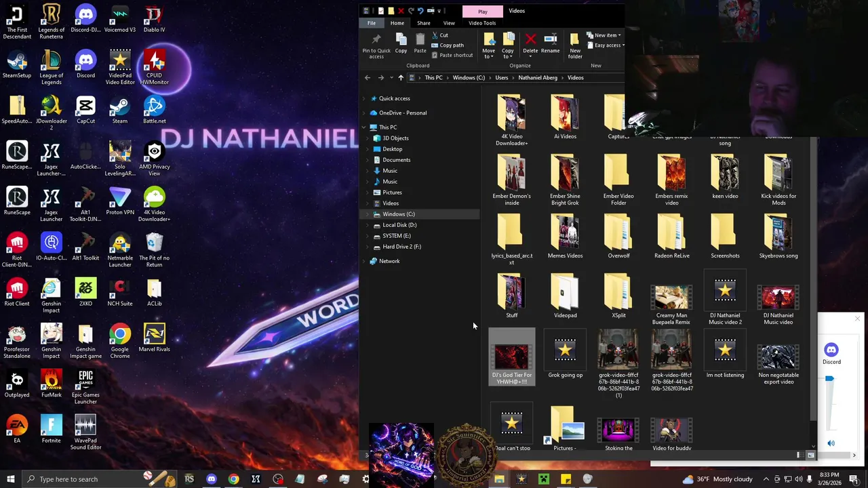Click the red X delete icon in the title bar toolbar
The image size is (868, 488).
(401, 11)
